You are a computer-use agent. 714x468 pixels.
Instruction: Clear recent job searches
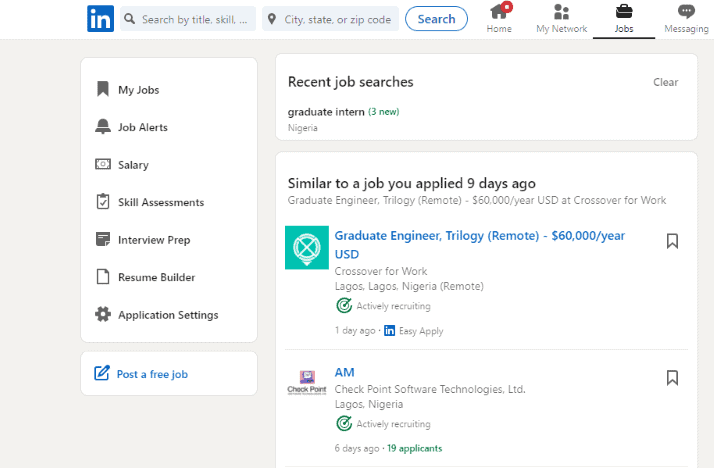[x=665, y=82]
